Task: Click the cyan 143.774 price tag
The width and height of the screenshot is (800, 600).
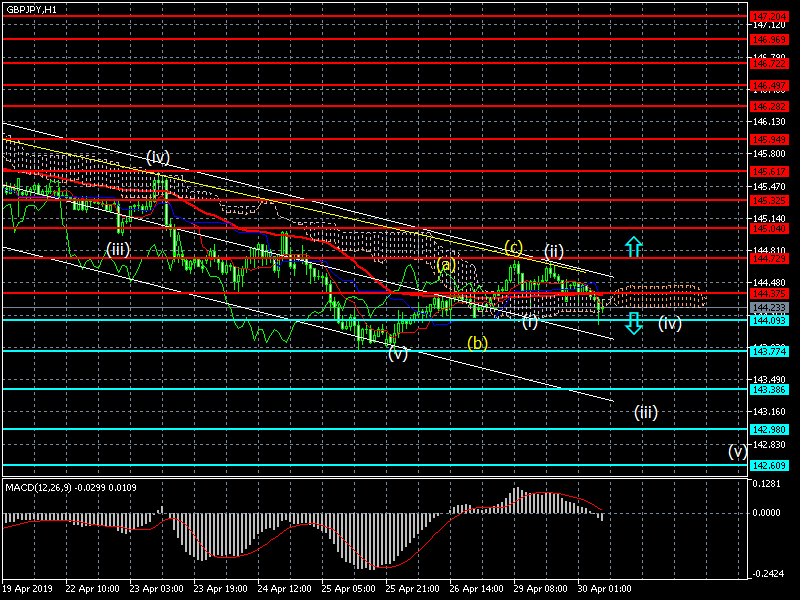Action: (x=769, y=352)
